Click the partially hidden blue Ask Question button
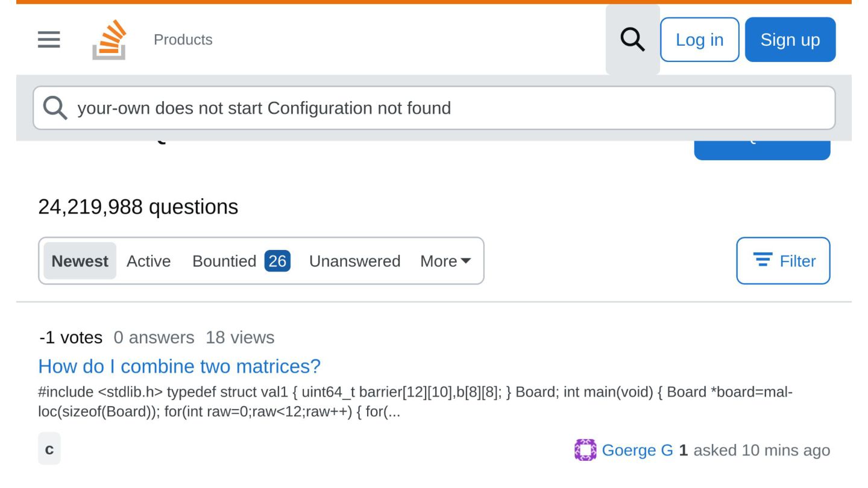Image resolution: width=868 pixels, height=488 pixels. [762, 151]
